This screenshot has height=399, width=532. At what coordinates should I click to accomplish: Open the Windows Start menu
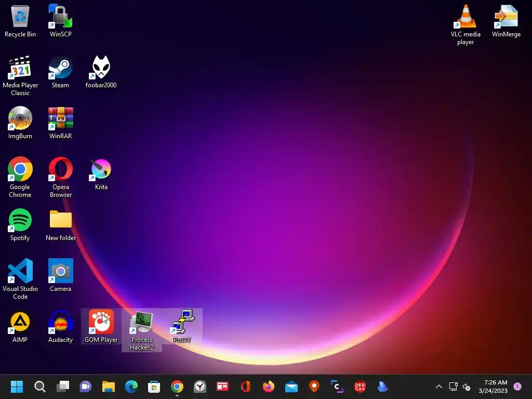(x=17, y=387)
